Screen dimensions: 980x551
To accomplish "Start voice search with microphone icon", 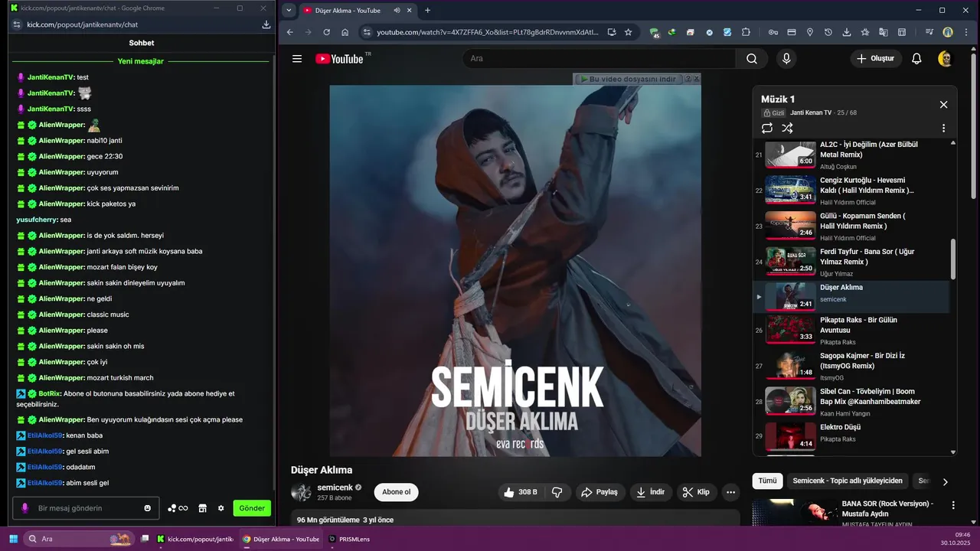I will point(786,58).
